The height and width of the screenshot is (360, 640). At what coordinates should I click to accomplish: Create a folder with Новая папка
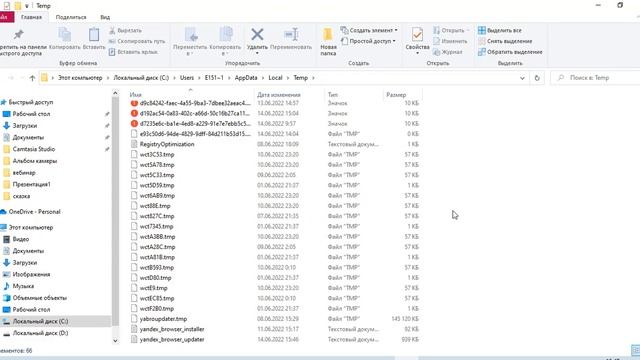[x=328, y=42]
